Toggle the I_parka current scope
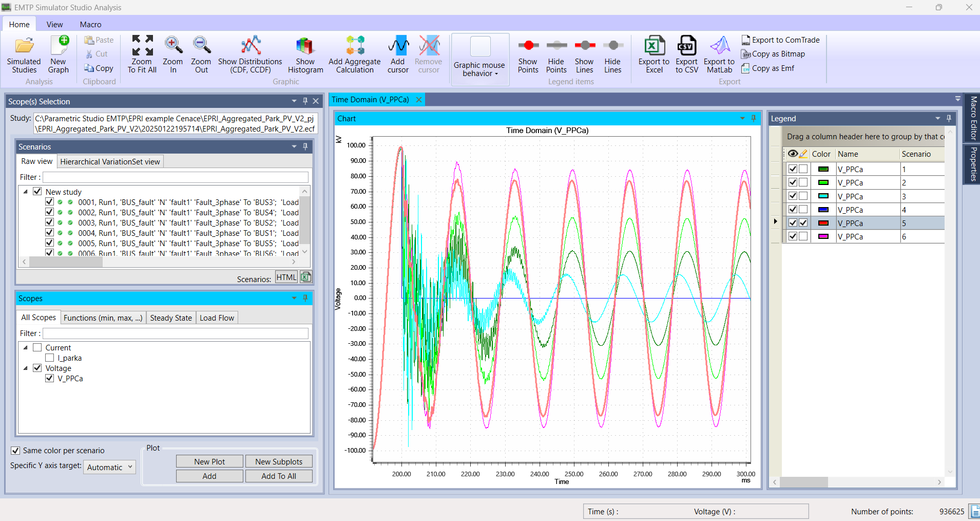 pos(49,358)
